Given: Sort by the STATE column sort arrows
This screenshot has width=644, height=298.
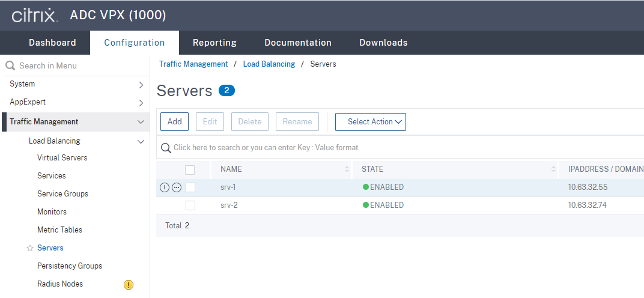Looking at the screenshot, I should 553,169.
